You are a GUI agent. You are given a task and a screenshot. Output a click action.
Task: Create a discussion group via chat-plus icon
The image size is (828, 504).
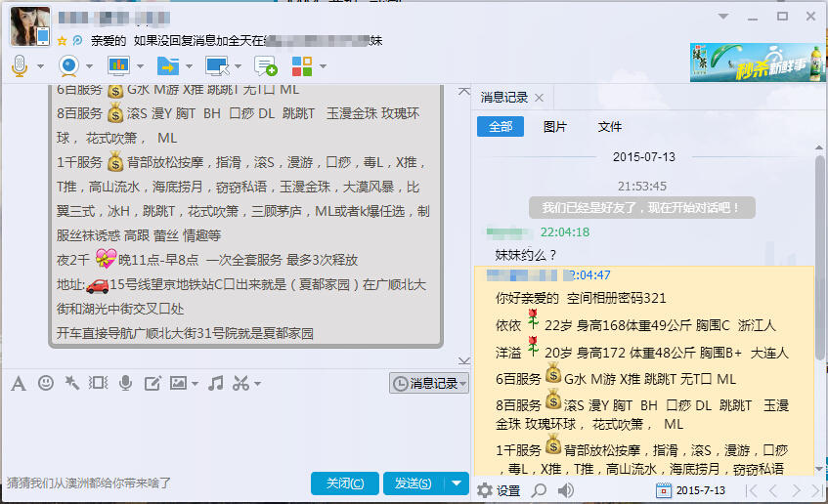(265, 66)
